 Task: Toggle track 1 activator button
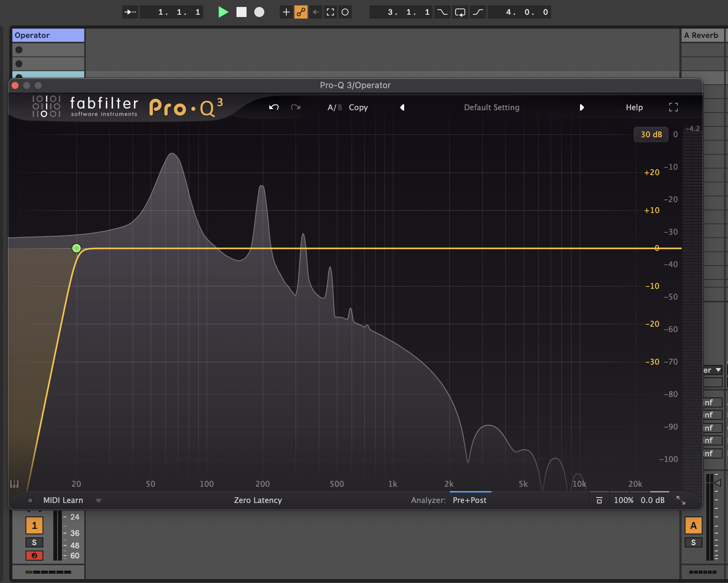click(x=34, y=525)
